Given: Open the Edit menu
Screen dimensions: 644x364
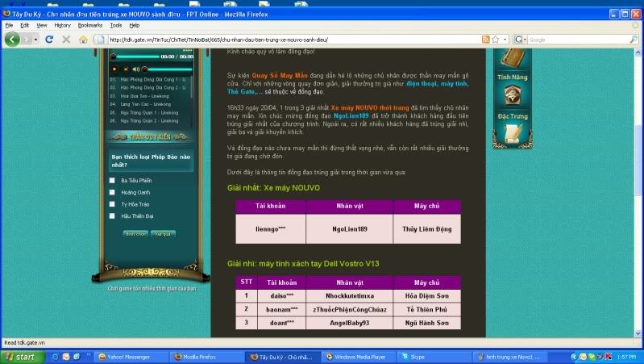Looking at the screenshot, I should point(25,25).
